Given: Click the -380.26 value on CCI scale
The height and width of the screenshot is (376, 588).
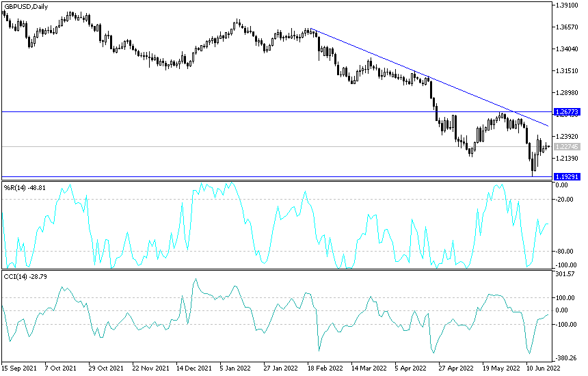Looking at the screenshot, I should click(566, 358).
